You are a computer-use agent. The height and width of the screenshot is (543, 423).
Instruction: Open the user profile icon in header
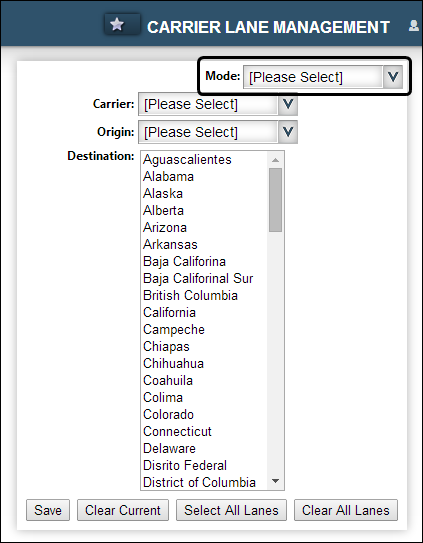tap(414, 26)
